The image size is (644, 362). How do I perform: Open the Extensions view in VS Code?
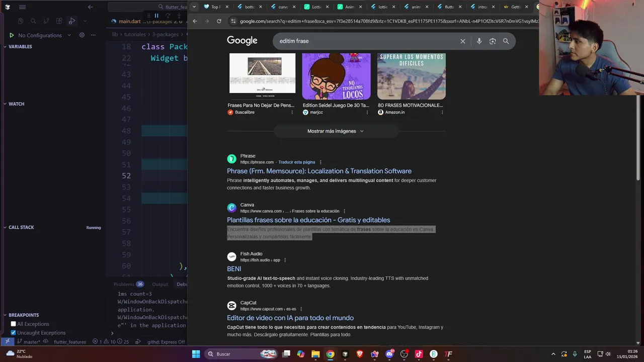click(x=59, y=21)
